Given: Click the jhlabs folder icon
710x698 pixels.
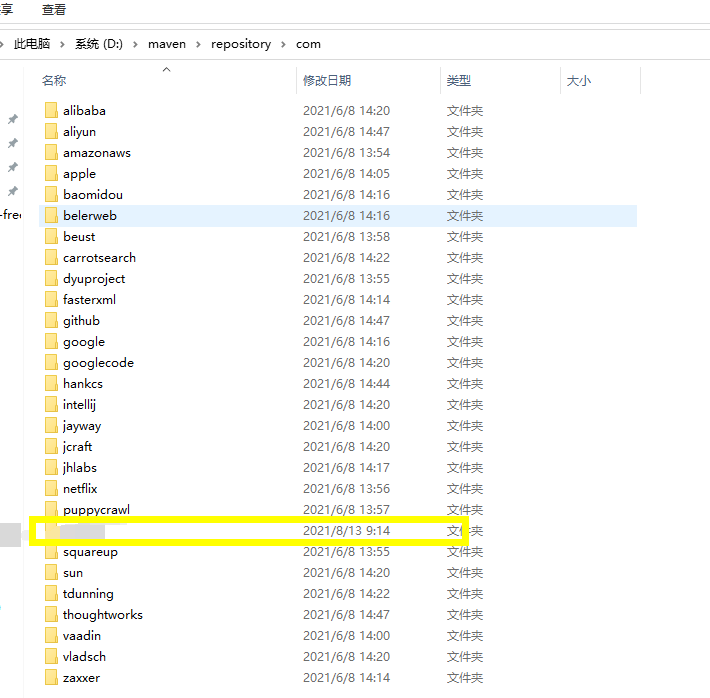Looking at the screenshot, I should click(x=51, y=467).
